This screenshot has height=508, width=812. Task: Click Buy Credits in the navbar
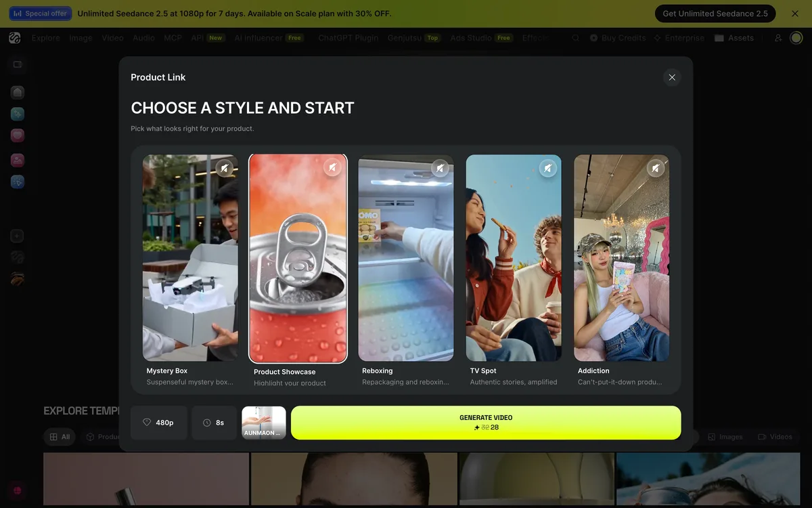(618, 38)
